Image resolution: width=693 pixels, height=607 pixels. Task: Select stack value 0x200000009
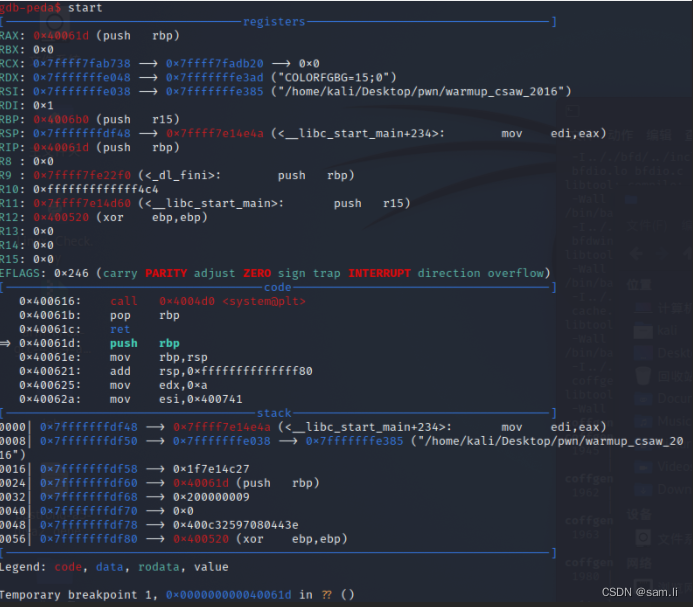(211, 497)
